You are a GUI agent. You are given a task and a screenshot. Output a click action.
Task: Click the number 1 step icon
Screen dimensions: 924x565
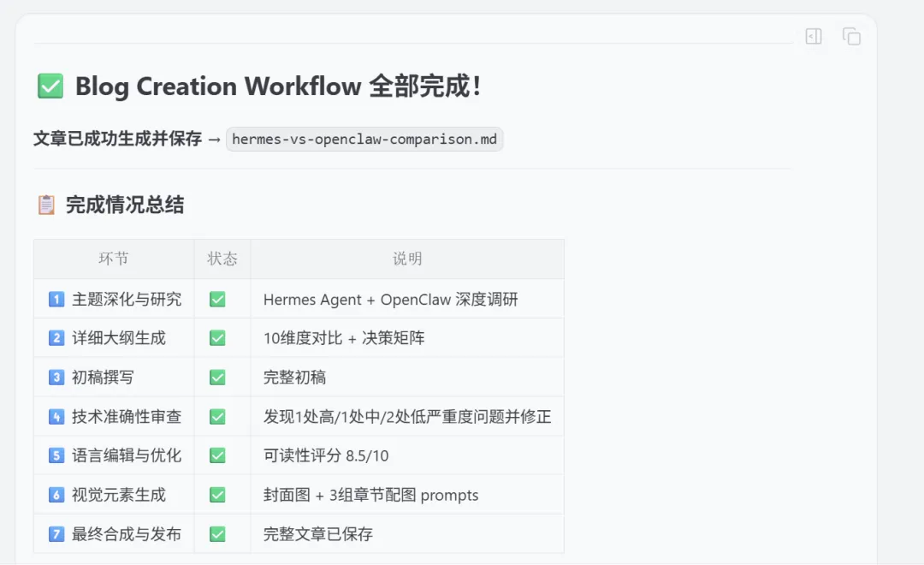(56, 299)
